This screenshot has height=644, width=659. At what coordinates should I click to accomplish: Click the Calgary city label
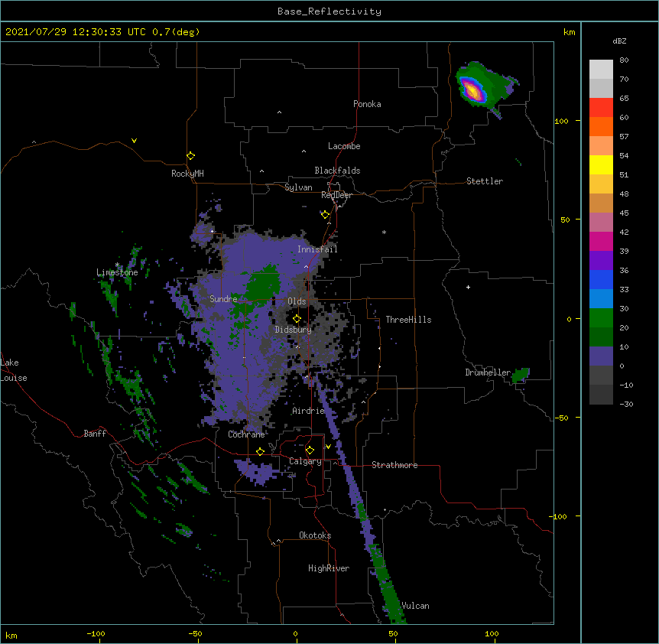(x=305, y=461)
